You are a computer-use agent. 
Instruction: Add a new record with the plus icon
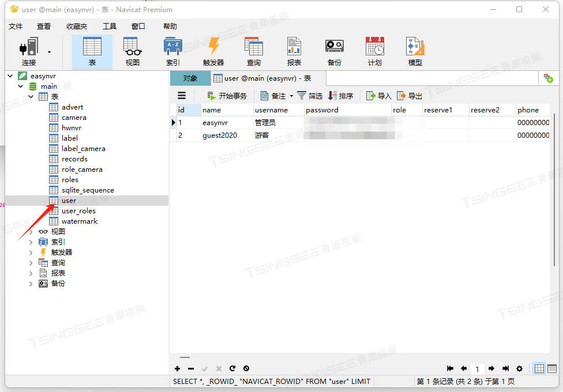click(x=177, y=368)
